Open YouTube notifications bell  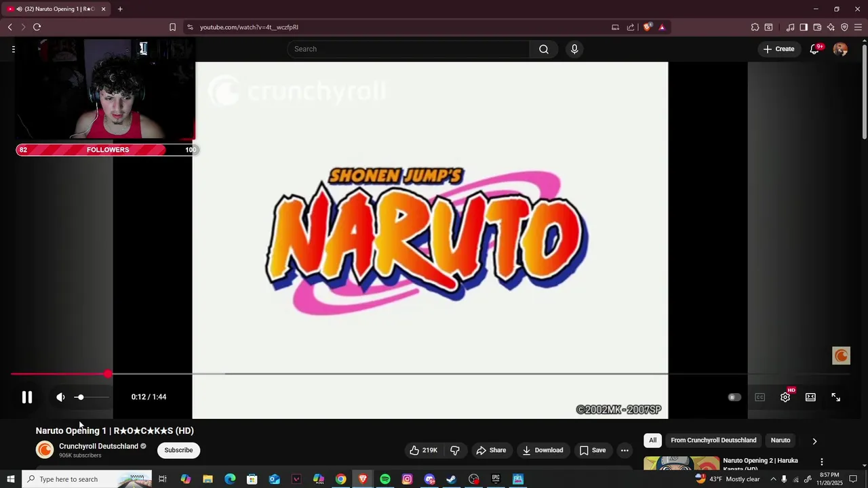point(815,49)
